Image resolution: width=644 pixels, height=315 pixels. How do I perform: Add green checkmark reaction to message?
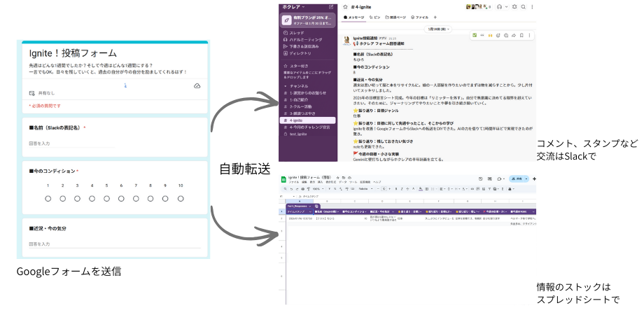(x=475, y=35)
